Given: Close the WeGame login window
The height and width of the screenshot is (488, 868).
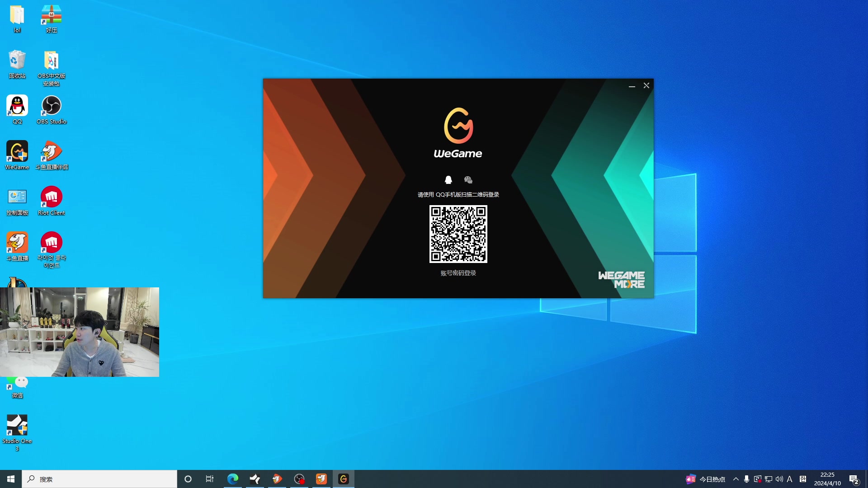Looking at the screenshot, I should coord(646,85).
